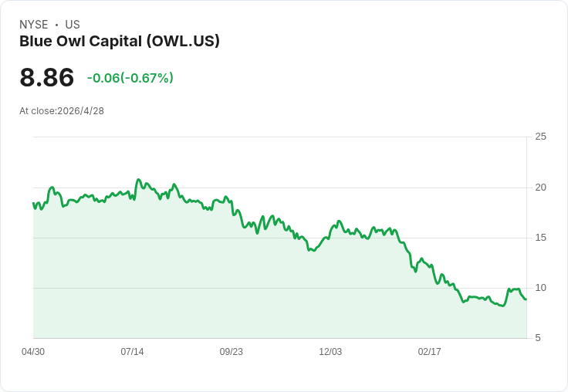
Task: Click the 5 price axis label
Action: (538, 338)
